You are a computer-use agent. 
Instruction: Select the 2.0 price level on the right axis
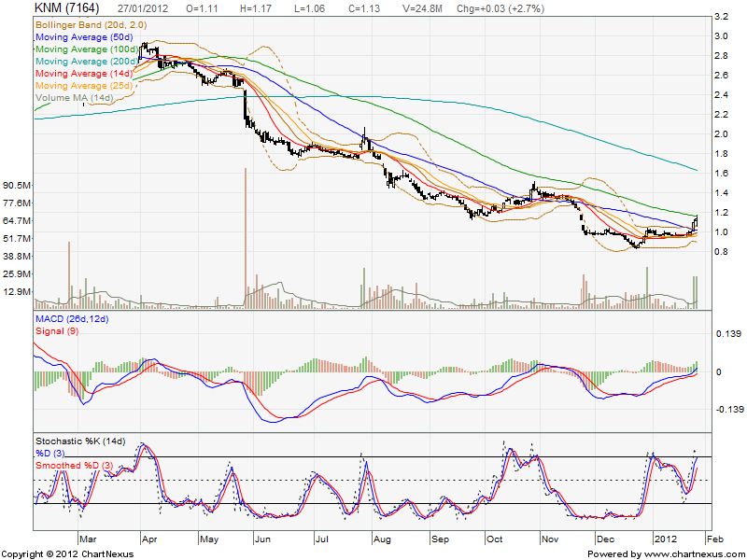coord(720,133)
